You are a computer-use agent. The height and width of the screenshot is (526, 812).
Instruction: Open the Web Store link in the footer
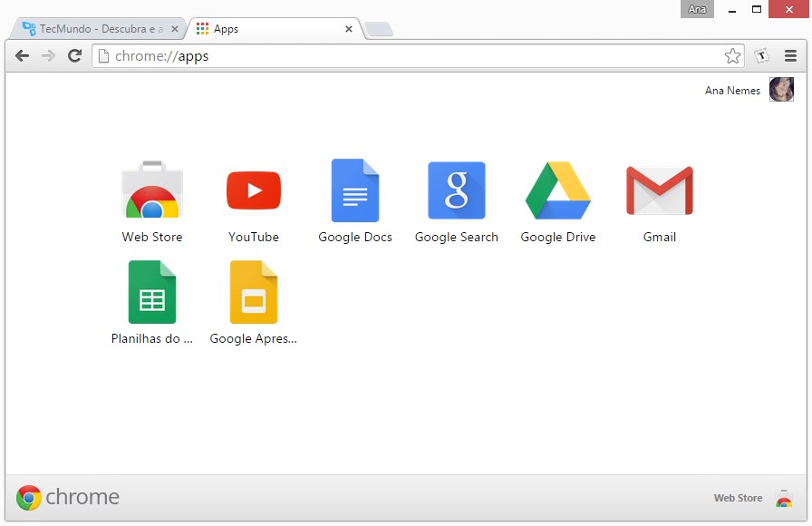738,498
